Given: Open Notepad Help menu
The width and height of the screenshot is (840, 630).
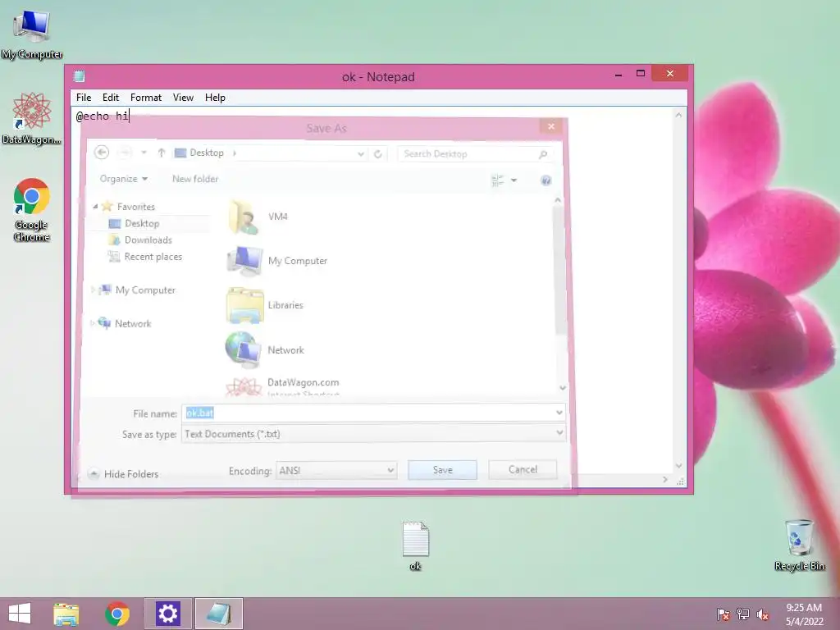Looking at the screenshot, I should coord(215,98).
